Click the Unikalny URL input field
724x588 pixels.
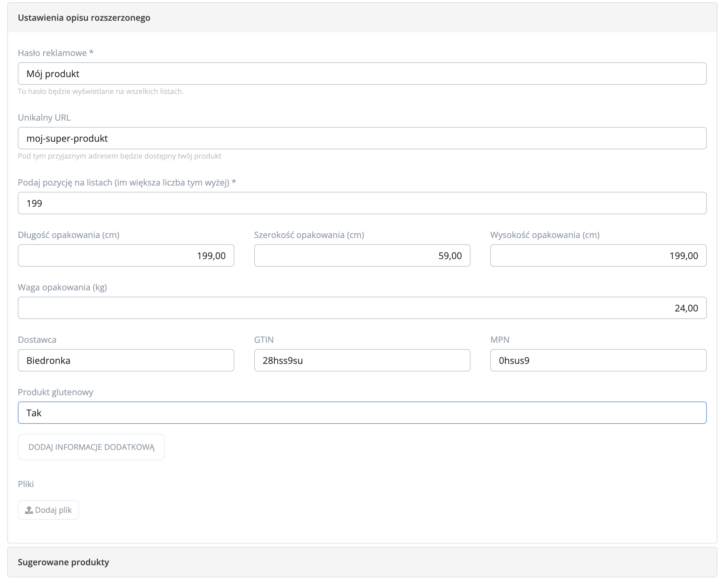point(362,138)
